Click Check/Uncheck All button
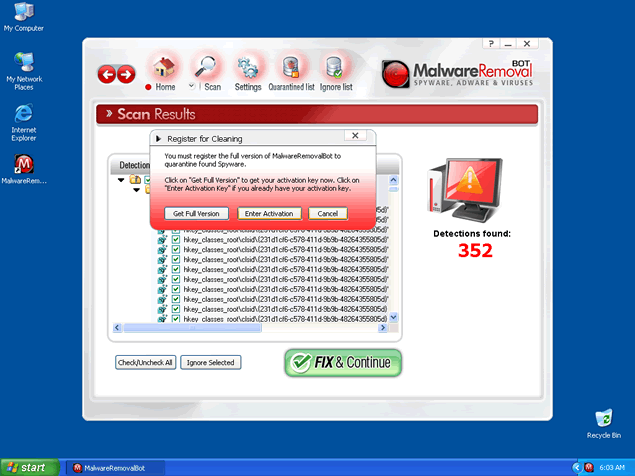Viewport: 635px width, 476px height. [x=145, y=362]
